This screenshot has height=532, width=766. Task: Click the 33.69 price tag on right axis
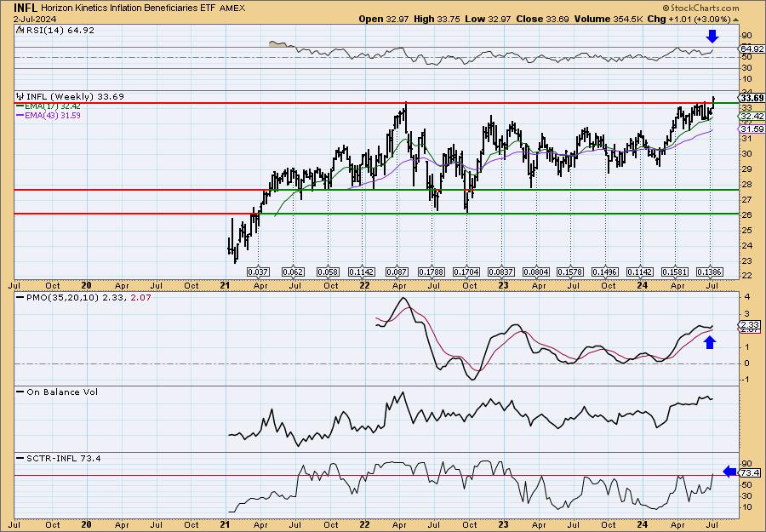click(752, 98)
